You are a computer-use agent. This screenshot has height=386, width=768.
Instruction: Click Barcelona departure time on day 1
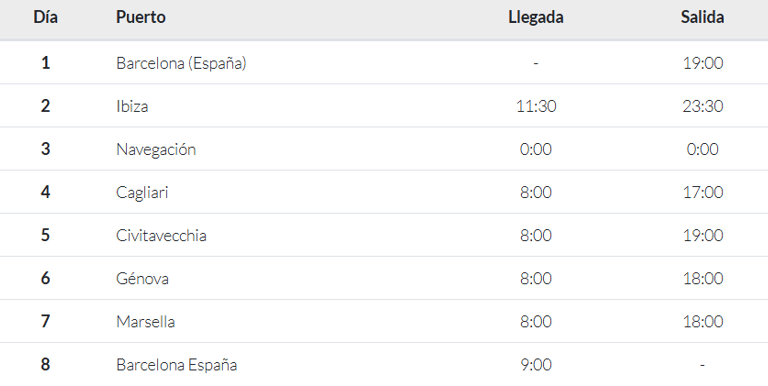click(702, 63)
